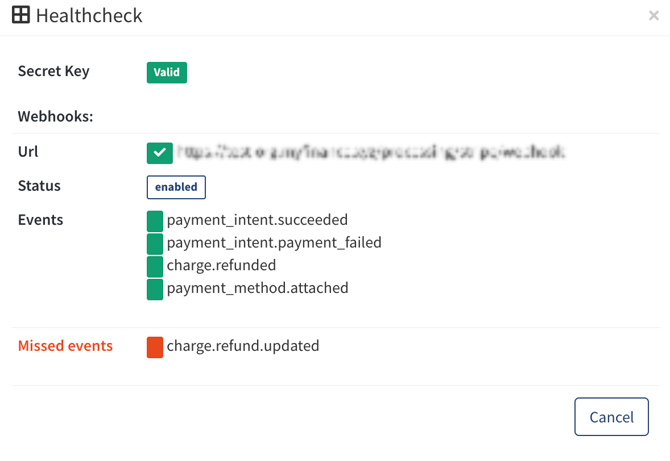Click green square beside payment_method.attached
This screenshot has height=461, width=670.
155,289
